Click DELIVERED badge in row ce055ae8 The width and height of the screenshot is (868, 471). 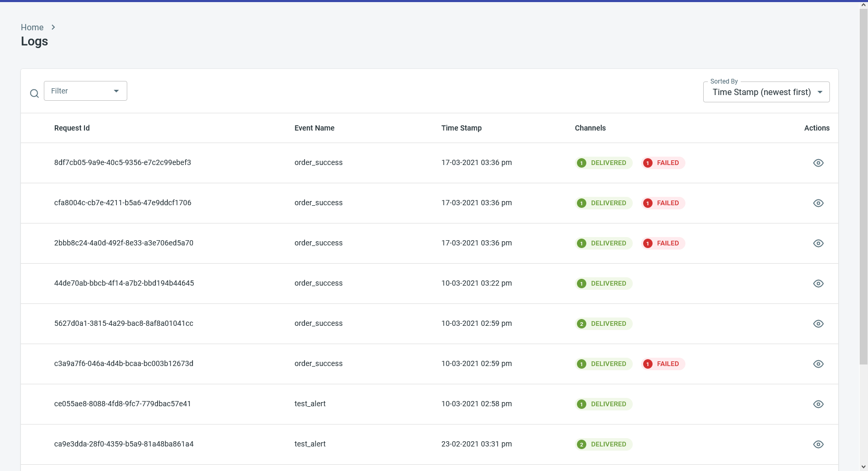(x=604, y=404)
